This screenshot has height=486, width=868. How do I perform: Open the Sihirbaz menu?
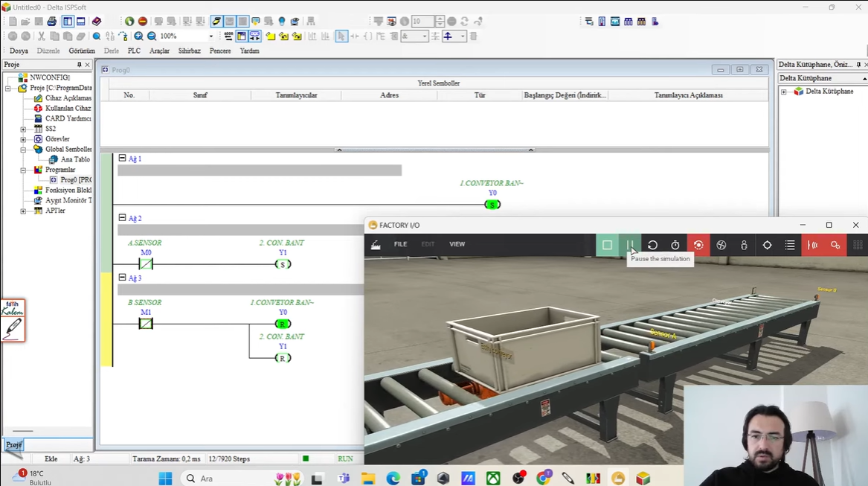pos(189,51)
